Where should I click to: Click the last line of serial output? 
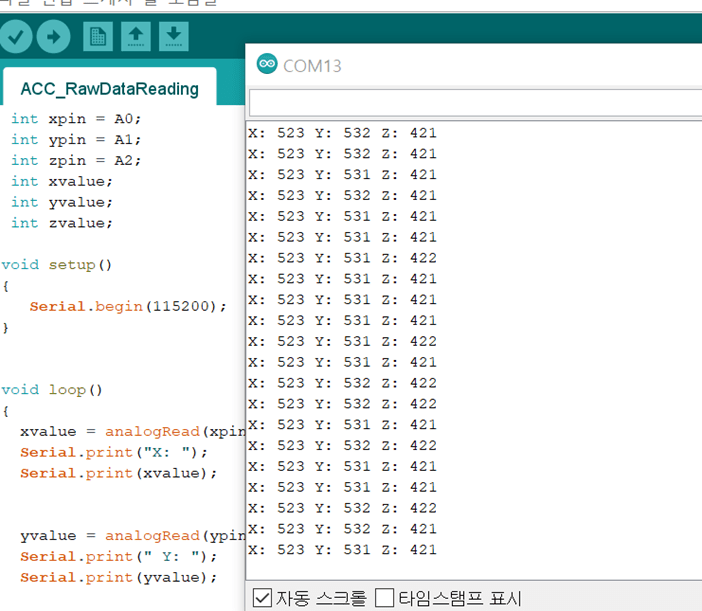pos(342,550)
